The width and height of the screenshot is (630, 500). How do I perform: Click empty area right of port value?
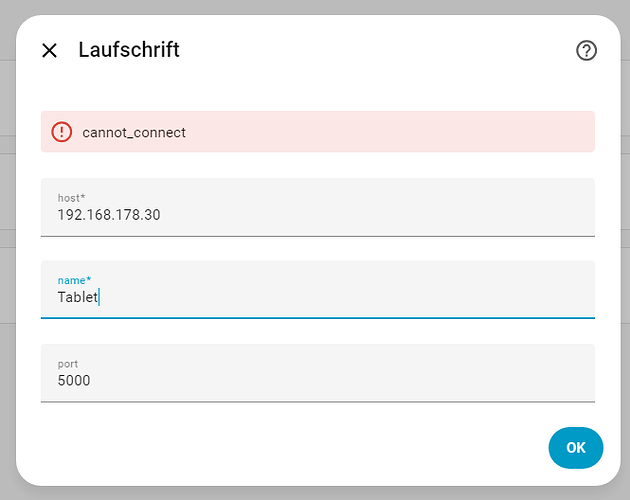tap(350, 381)
